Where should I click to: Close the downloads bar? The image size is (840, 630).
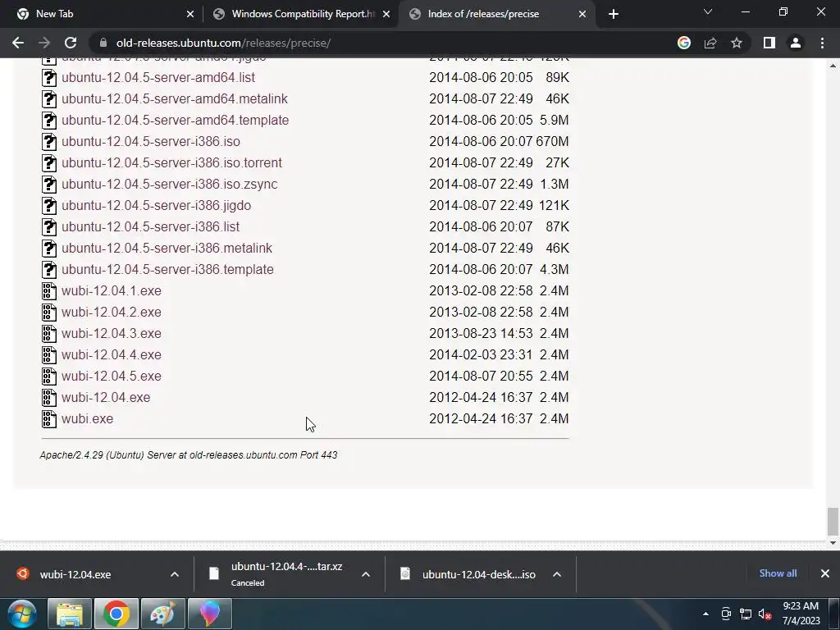[x=825, y=573]
